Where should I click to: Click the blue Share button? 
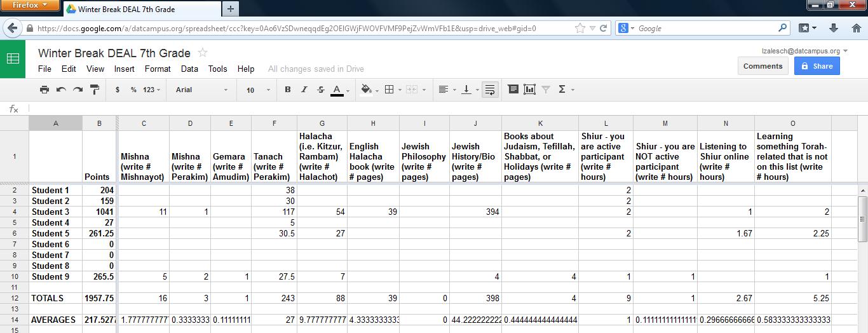[x=817, y=66]
